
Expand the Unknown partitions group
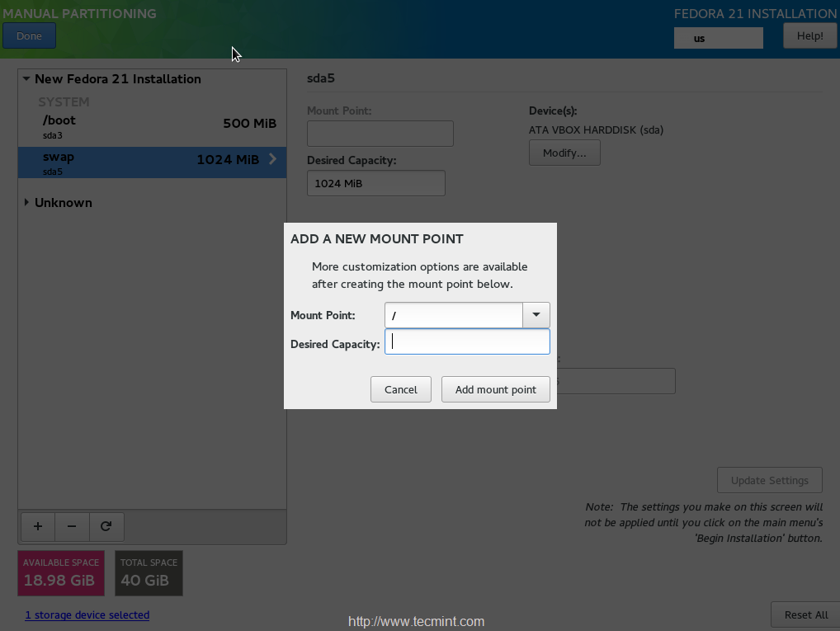coord(26,202)
